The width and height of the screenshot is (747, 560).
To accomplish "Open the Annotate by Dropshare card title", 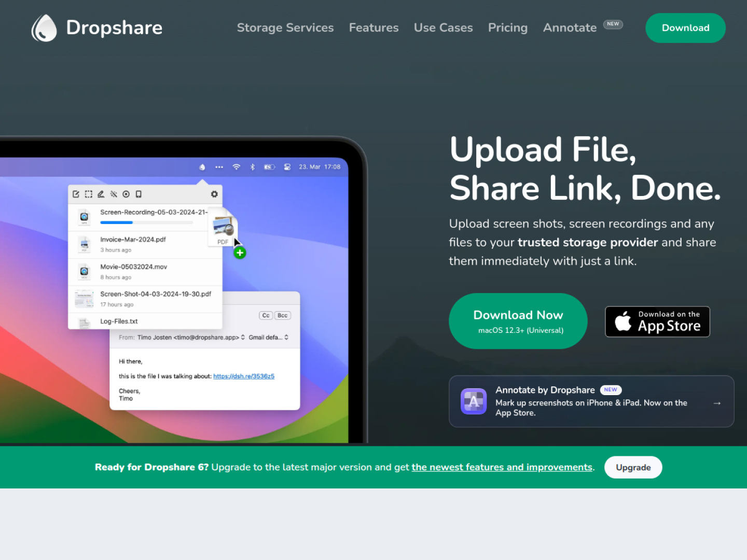I will 545,390.
